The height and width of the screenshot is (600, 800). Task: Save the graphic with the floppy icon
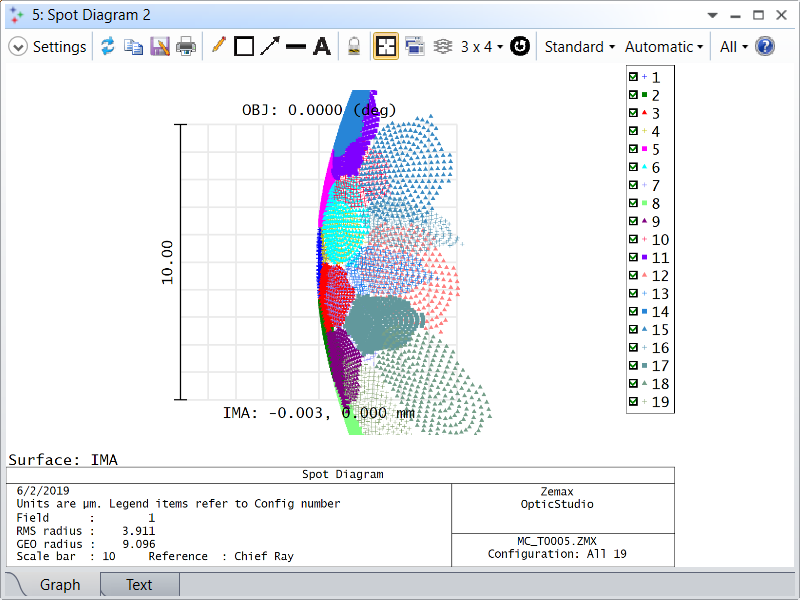tap(160, 47)
